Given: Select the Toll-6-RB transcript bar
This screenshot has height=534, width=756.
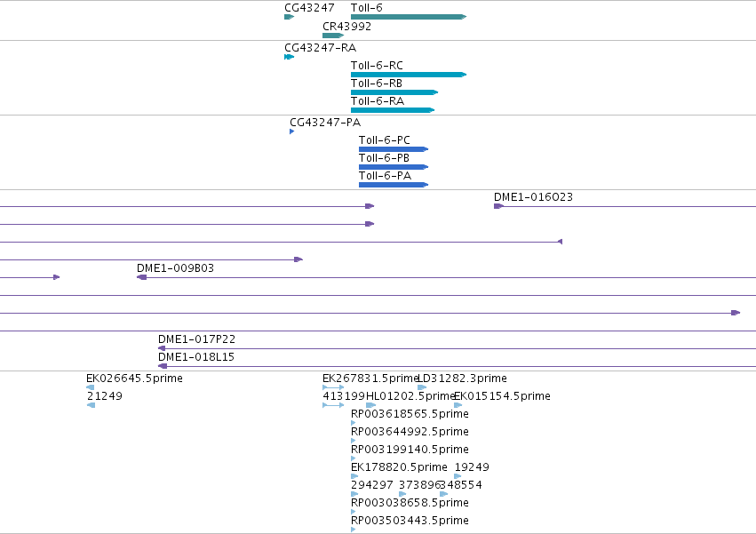Looking at the screenshot, I should pos(394,92).
